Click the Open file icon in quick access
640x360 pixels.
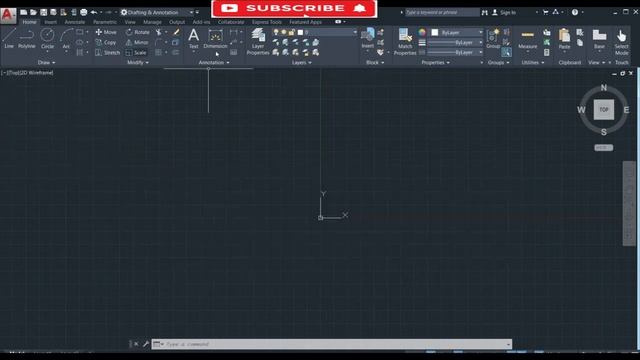[33, 12]
